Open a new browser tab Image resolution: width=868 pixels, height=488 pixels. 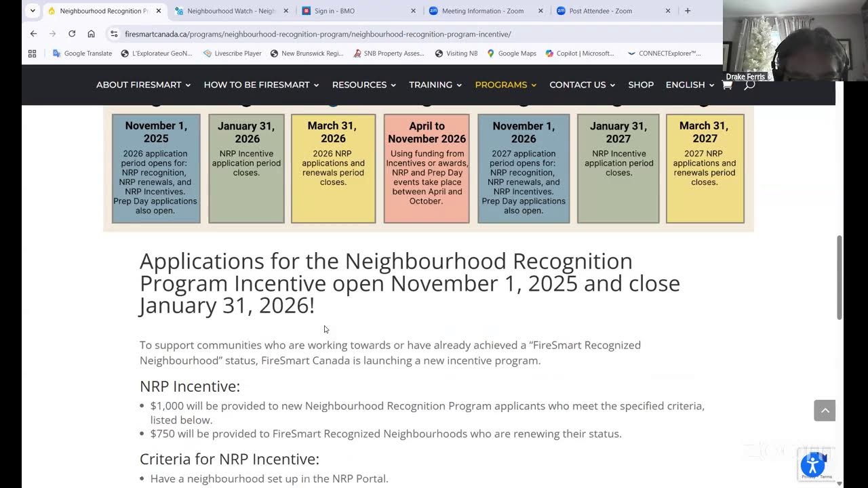click(x=688, y=11)
